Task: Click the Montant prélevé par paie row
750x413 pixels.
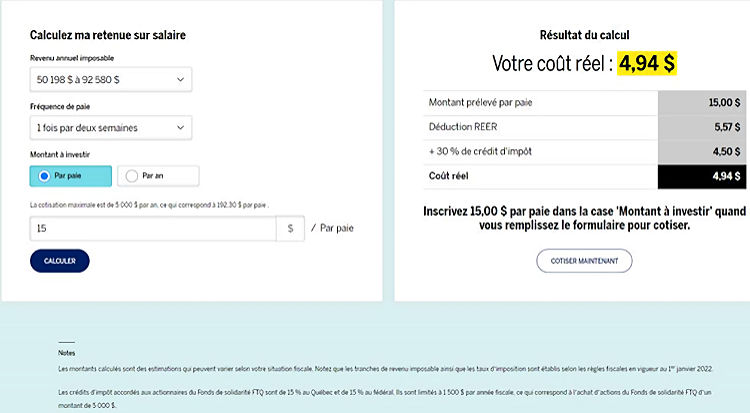Action: [585, 103]
